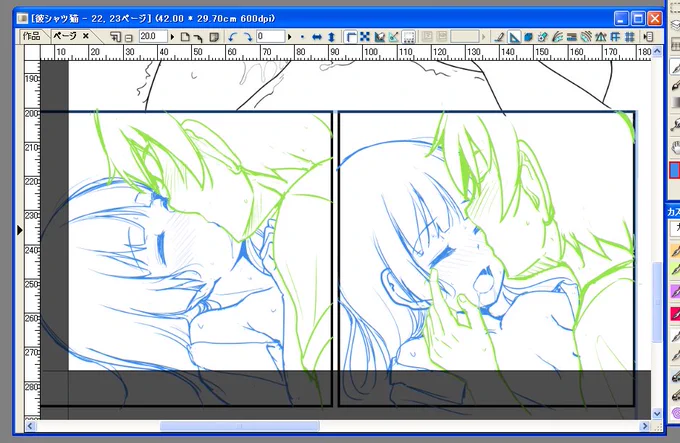Click the zoom percentage field showing 20.0

point(153,36)
